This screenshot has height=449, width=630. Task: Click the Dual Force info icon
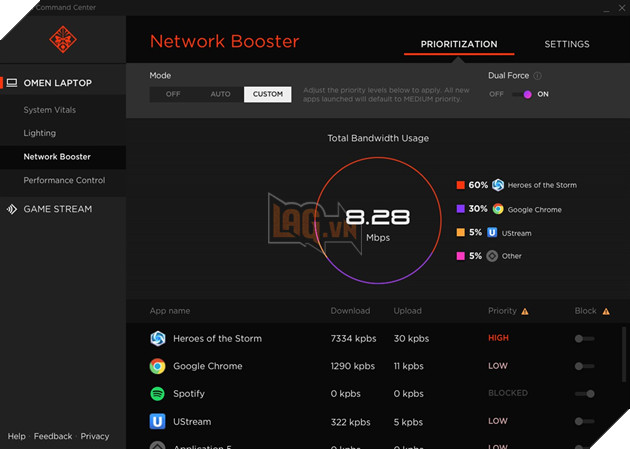tap(538, 76)
